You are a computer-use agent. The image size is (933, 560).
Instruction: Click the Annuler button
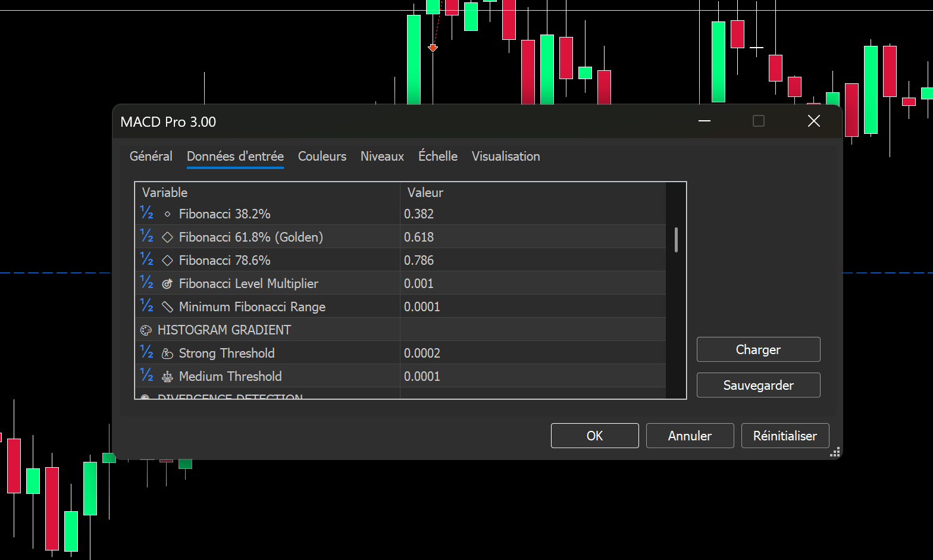(x=690, y=436)
